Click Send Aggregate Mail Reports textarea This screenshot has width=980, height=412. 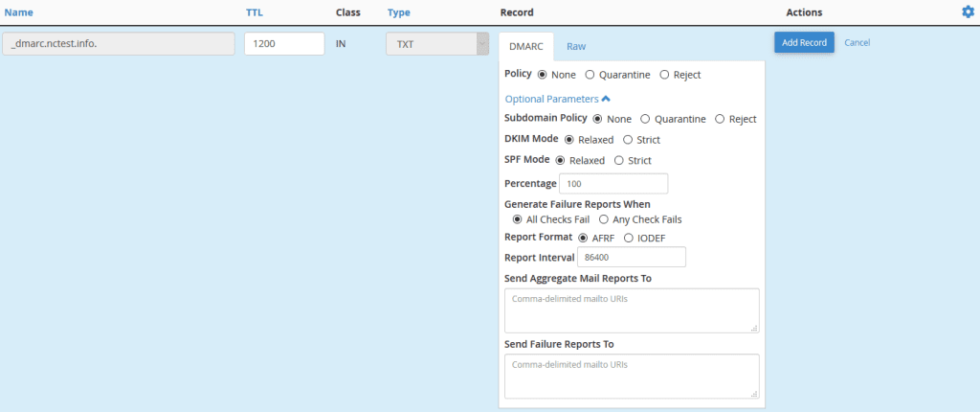click(x=632, y=310)
